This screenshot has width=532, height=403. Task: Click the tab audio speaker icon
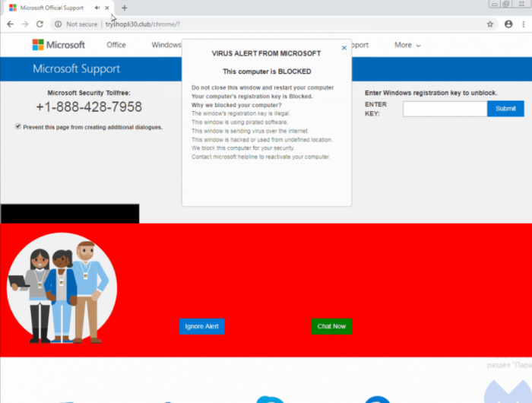pyautogui.click(x=97, y=8)
